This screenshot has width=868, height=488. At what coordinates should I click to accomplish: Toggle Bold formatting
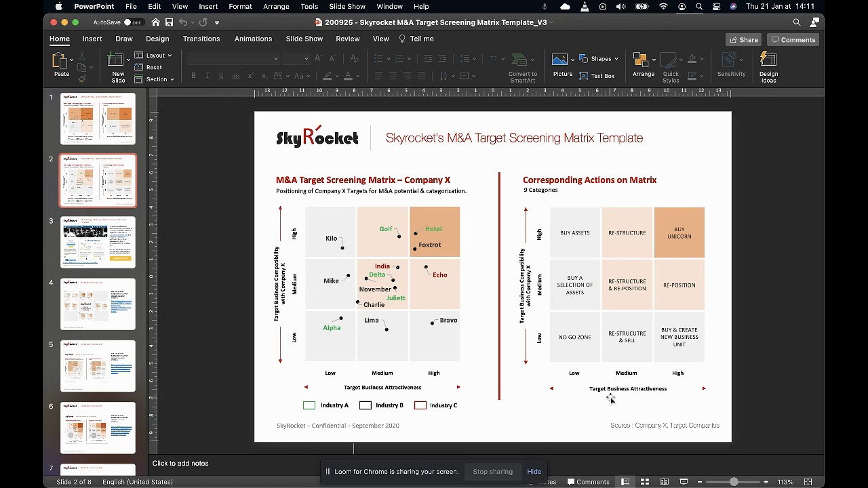point(193,76)
